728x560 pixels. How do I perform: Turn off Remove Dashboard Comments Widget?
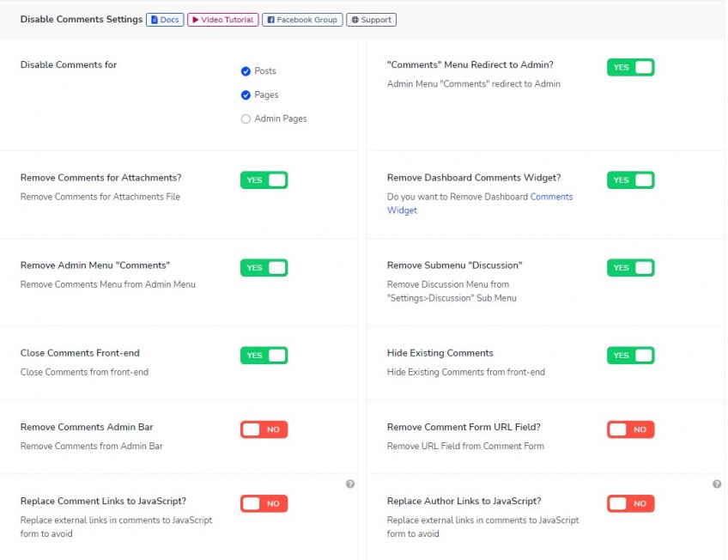(x=630, y=180)
